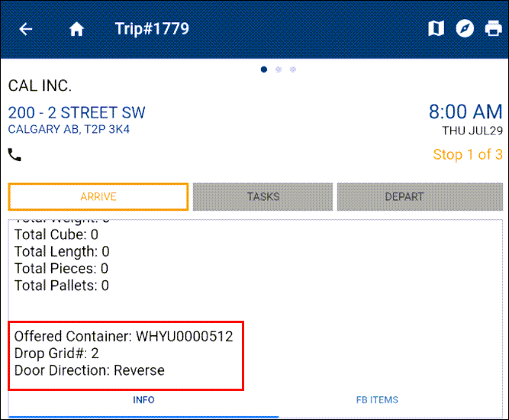Click the 8:00 AM appointment time
The height and width of the screenshot is (420, 509).
click(466, 111)
